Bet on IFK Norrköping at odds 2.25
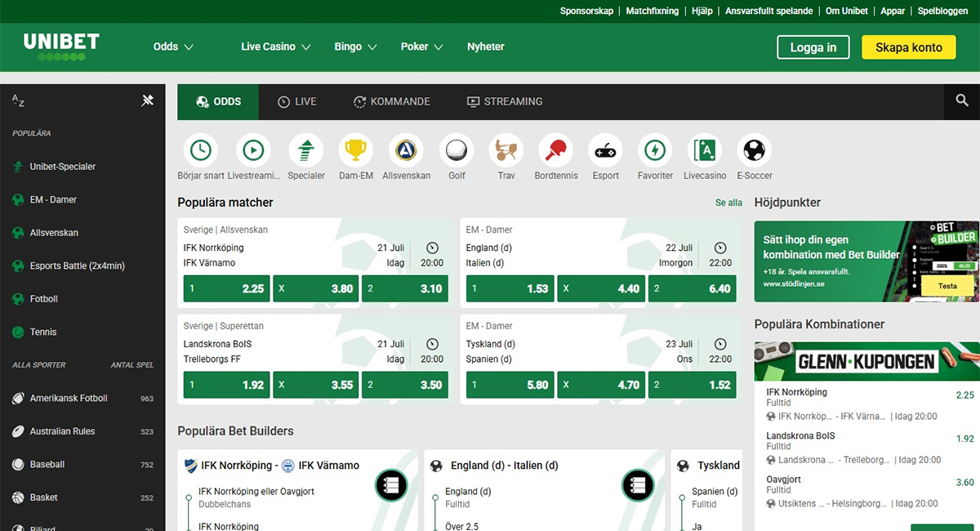 tap(226, 288)
